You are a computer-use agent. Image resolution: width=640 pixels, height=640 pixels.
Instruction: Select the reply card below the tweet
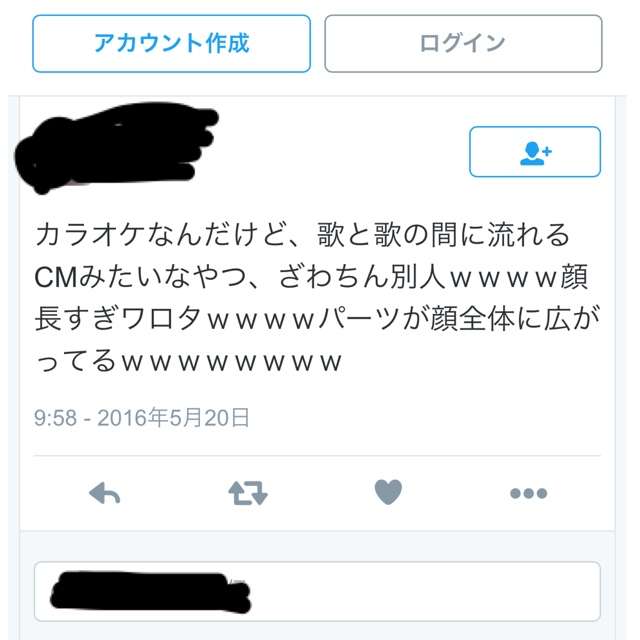pos(317,591)
